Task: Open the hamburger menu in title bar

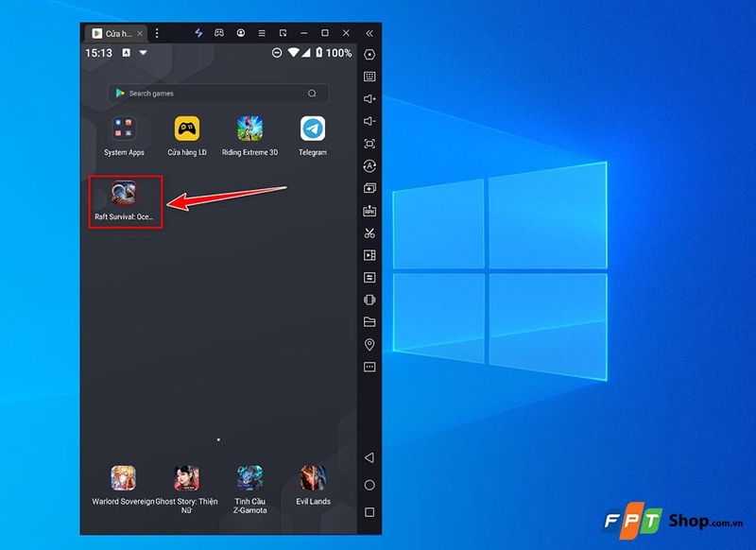Action: (x=262, y=33)
